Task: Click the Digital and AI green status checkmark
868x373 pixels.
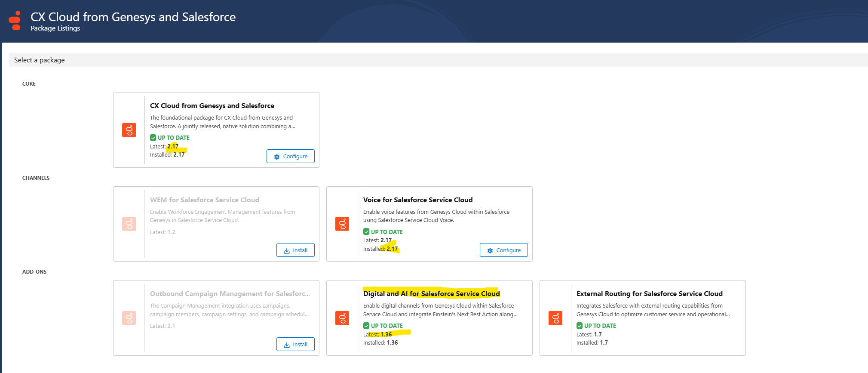Action: [366, 326]
